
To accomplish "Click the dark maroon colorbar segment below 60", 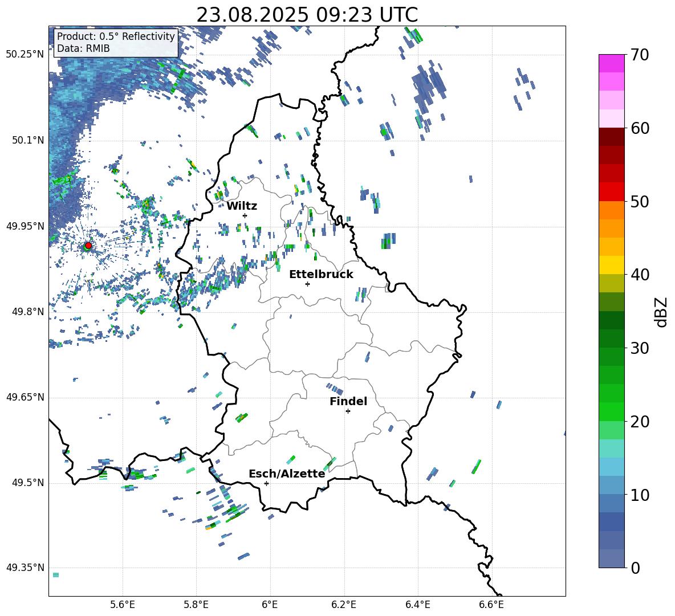I will coord(611,137).
